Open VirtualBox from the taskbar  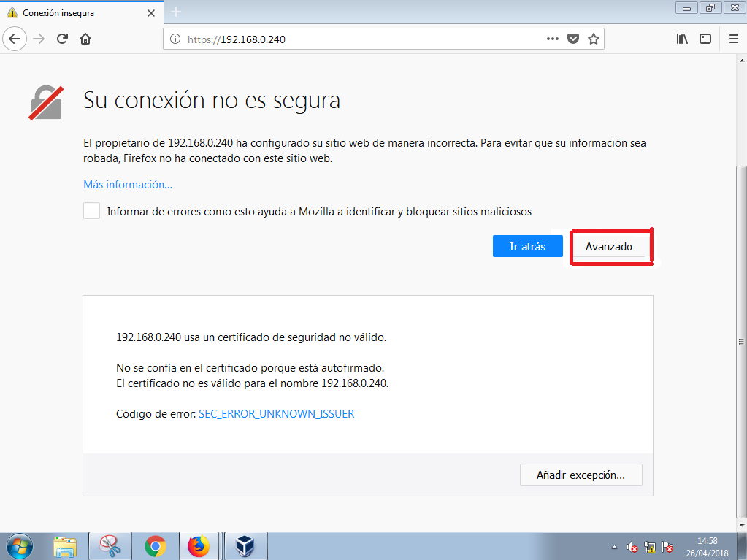pyautogui.click(x=246, y=546)
